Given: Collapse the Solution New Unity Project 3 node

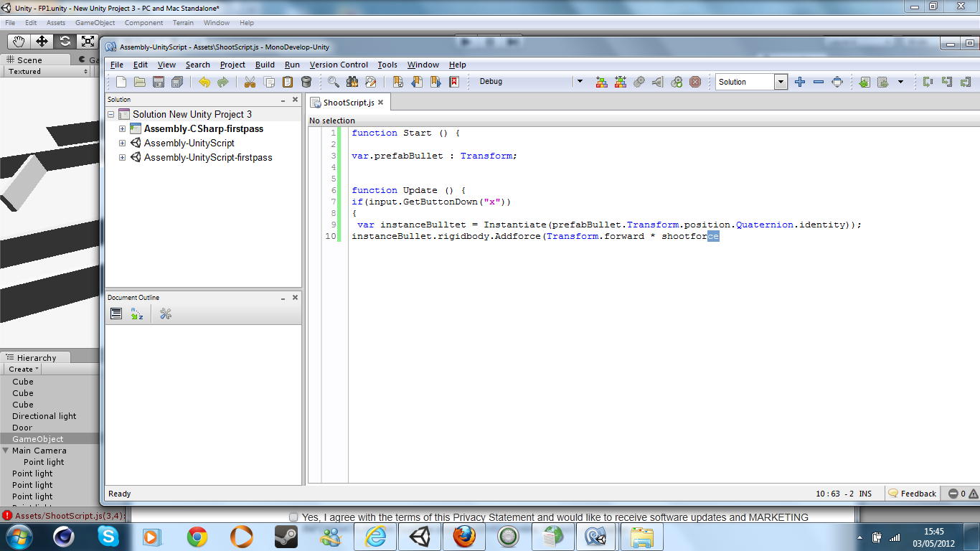Looking at the screenshot, I should click(111, 115).
